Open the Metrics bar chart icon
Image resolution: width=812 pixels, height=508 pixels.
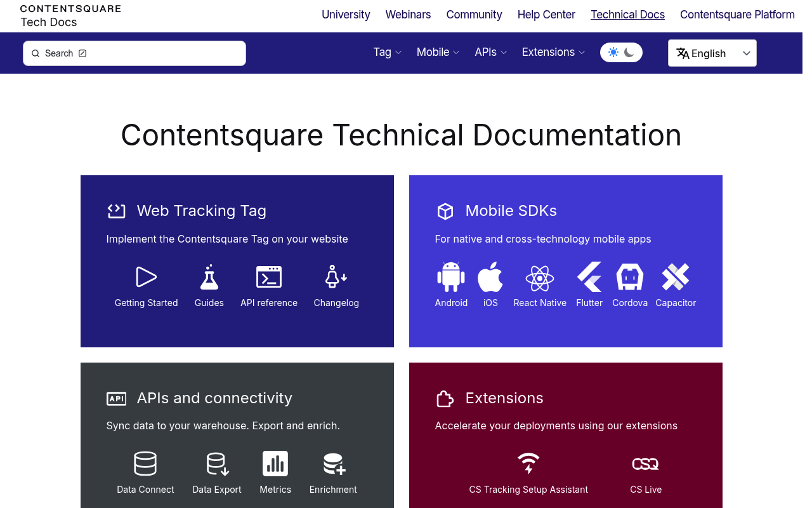coord(275,464)
